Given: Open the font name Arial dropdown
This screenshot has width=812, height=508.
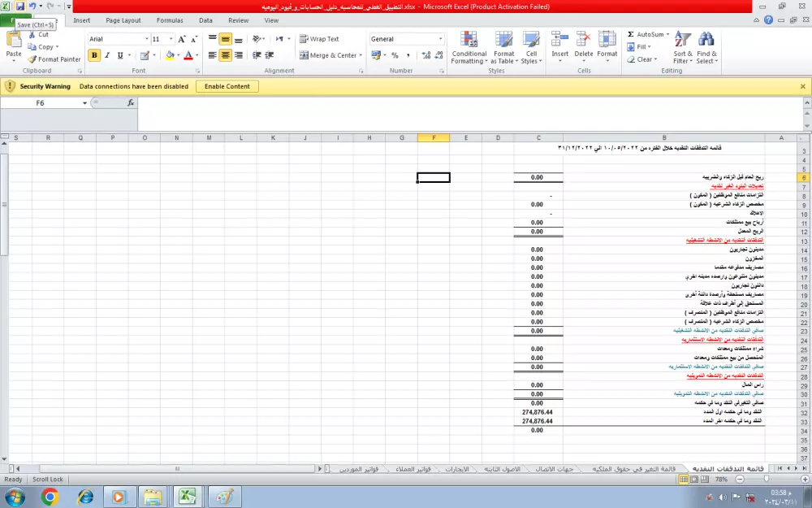Looking at the screenshot, I should (146, 39).
